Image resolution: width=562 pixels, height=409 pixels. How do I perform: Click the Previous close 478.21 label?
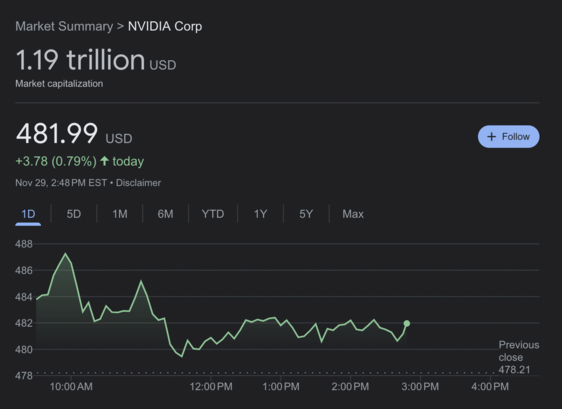pos(519,357)
